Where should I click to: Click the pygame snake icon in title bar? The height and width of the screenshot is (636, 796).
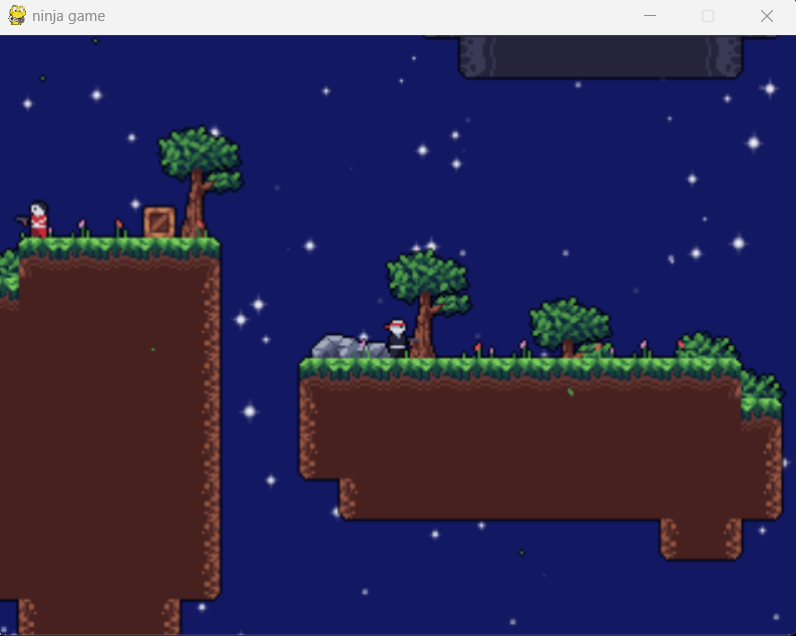pyautogui.click(x=17, y=16)
